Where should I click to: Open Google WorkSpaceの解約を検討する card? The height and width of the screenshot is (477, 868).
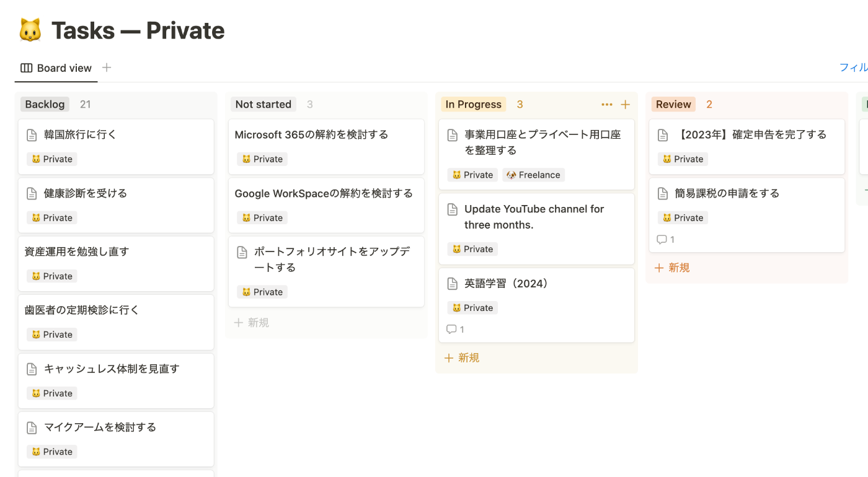326,206
